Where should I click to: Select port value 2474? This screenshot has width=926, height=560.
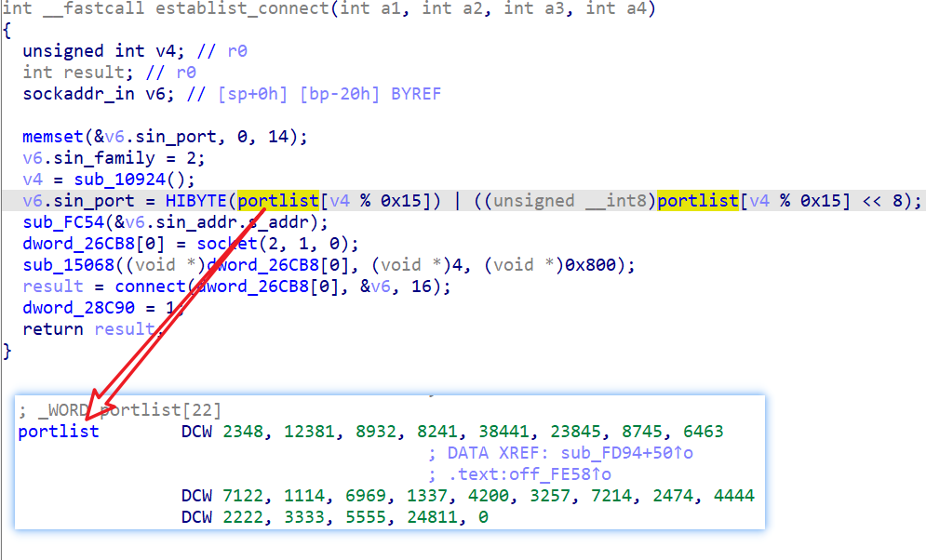tap(673, 496)
